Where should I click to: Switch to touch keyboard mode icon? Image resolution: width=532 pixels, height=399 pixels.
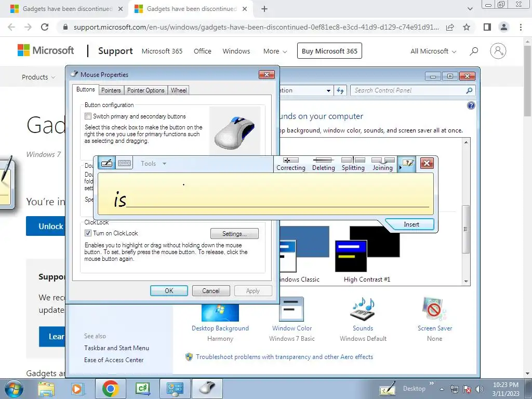124,163
